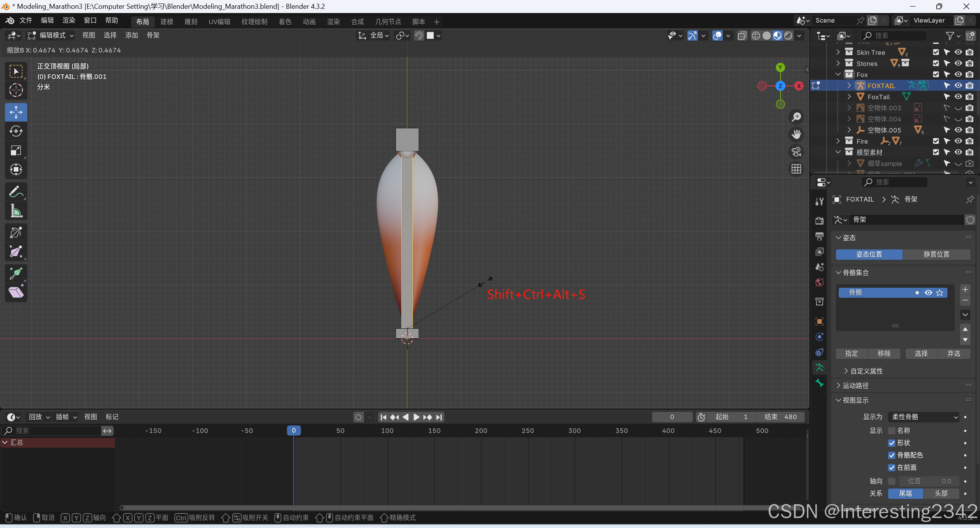Open the 显示为 柔性骨骼 dropdown
This screenshot has height=528, width=980.
[x=923, y=417]
